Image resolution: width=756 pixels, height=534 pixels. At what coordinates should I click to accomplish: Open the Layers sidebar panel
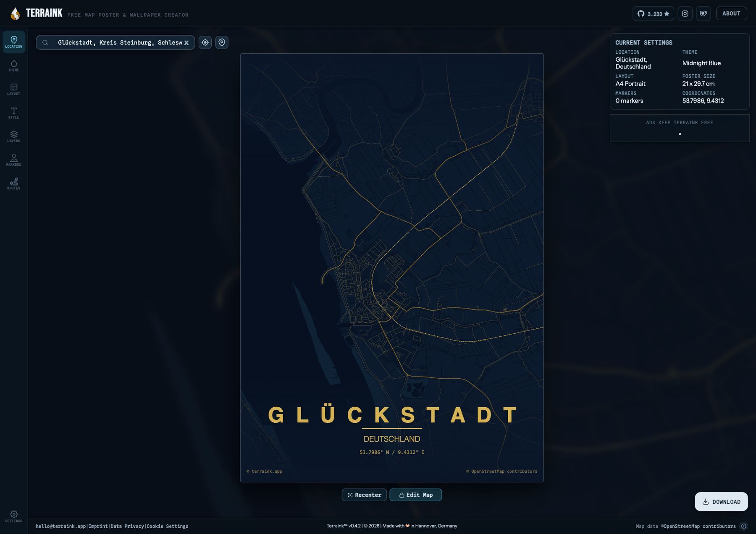(x=14, y=136)
